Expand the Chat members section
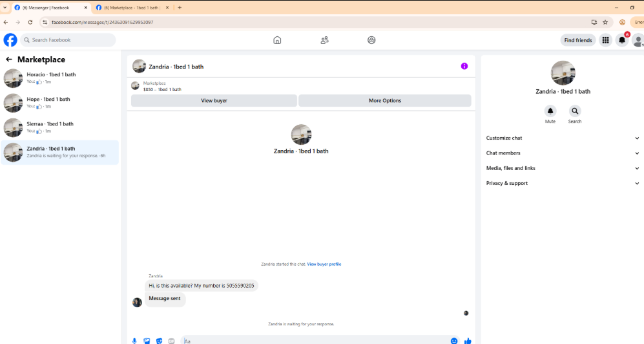 tap(562, 153)
